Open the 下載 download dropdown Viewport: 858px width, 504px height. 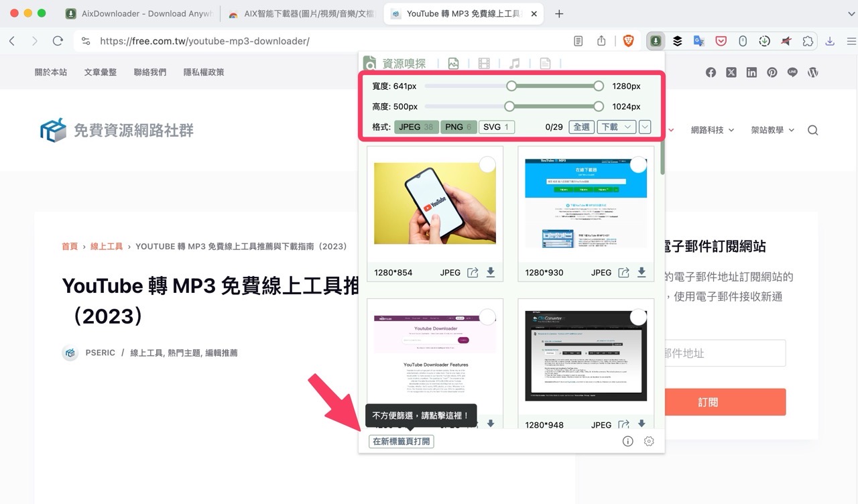[616, 127]
